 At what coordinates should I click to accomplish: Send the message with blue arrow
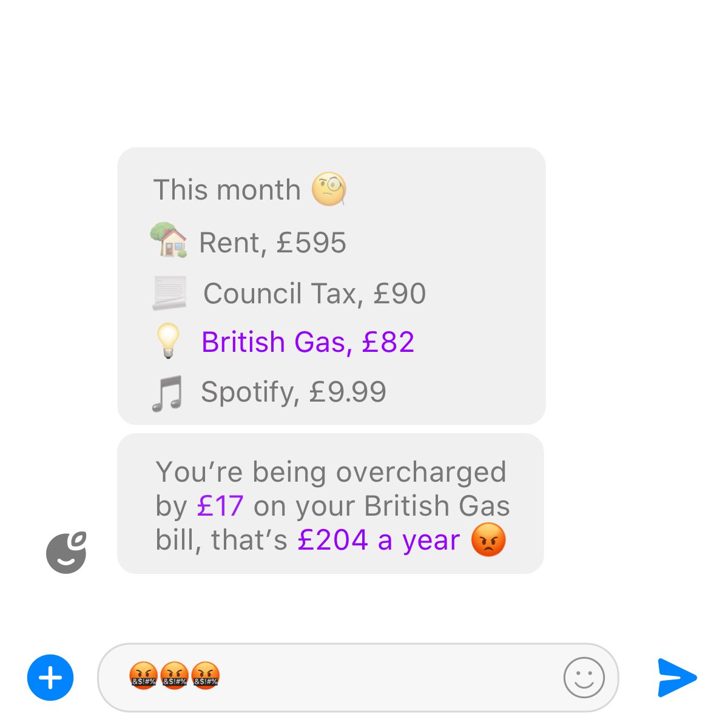click(677, 678)
